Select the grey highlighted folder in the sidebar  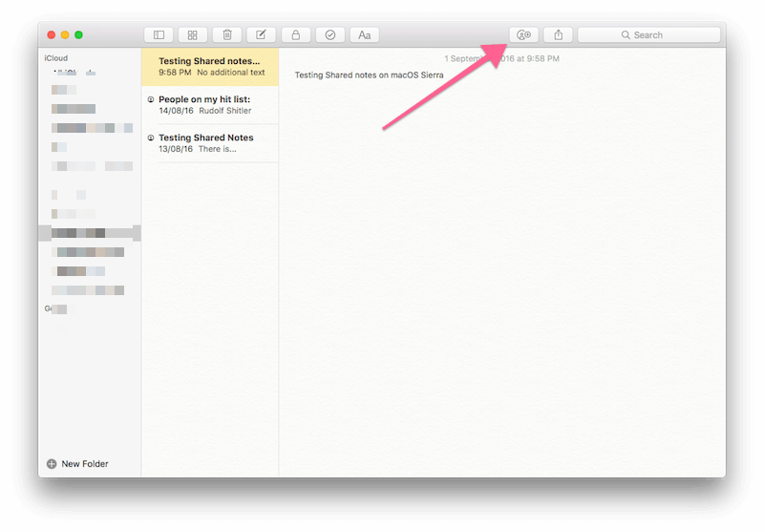(89, 233)
